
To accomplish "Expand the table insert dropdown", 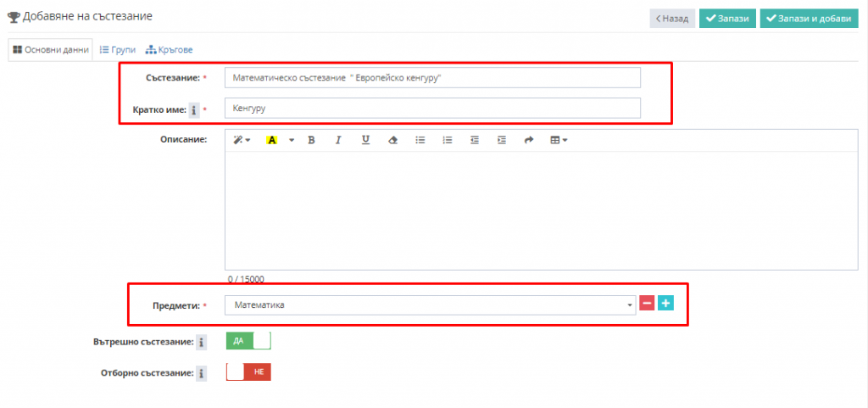I will pyautogui.click(x=559, y=141).
